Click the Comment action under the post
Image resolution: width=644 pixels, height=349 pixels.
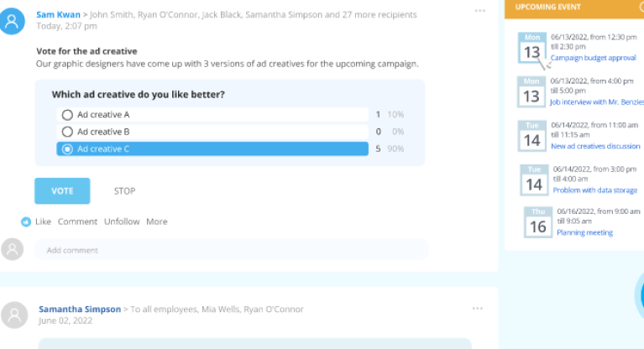(x=77, y=221)
